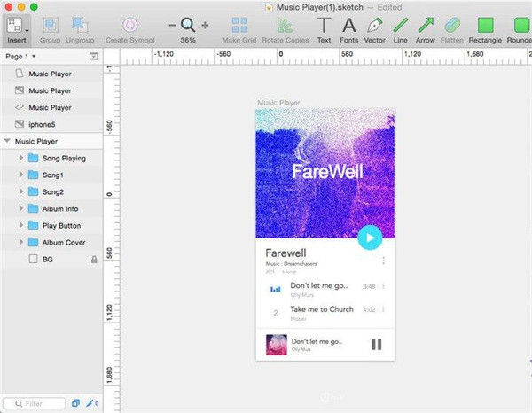The height and width of the screenshot is (413, 532).
Task: Select the Rectangle shape tool
Action: (x=484, y=26)
